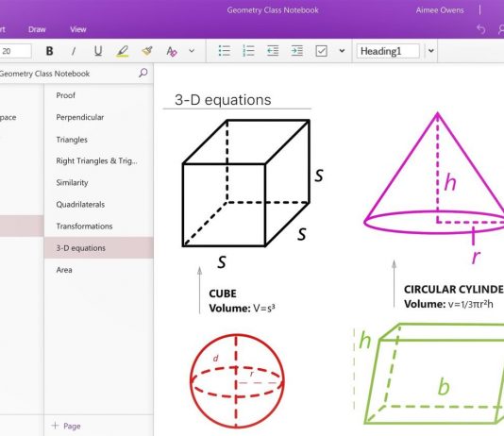Insert a numbered list
Viewport: 504px width, 436px height.
coord(248,51)
